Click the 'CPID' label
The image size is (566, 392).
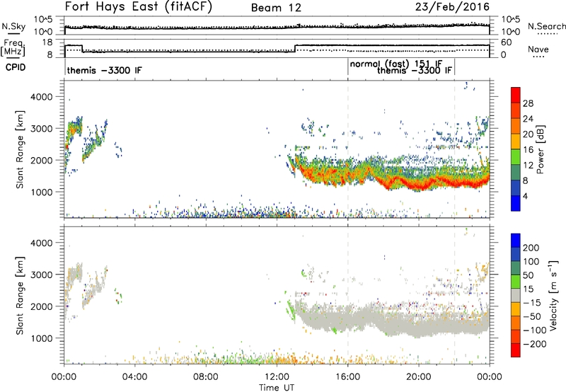(16, 67)
